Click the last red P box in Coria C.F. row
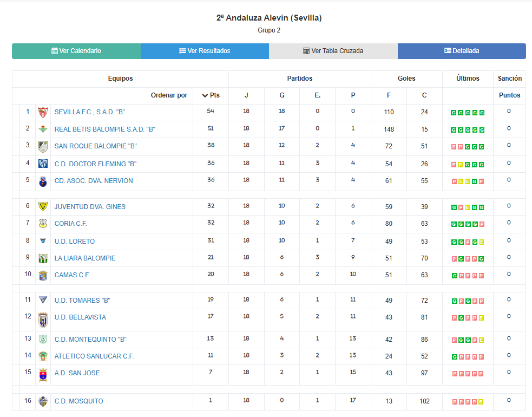The width and height of the screenshot is (532, 417). point(482,224)
